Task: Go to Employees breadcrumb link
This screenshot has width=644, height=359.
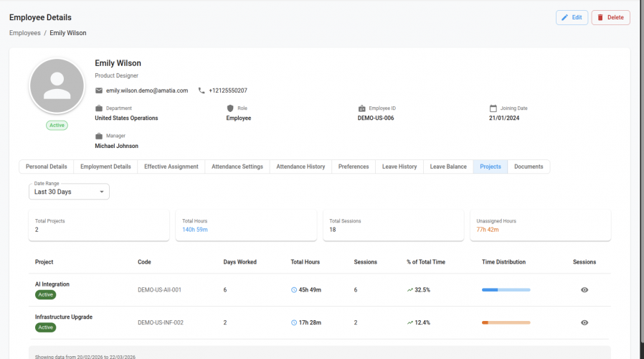Action: click(x=25, y=33)
